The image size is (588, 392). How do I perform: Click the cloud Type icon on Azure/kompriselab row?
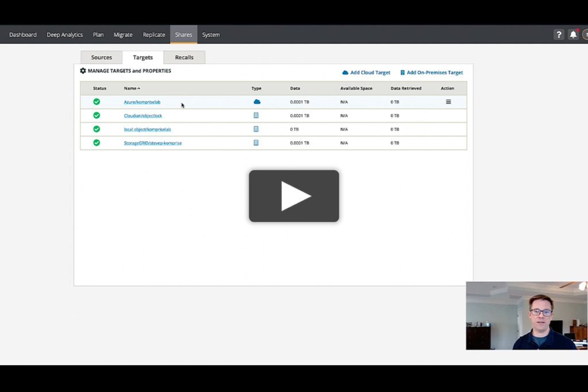point(256,101)
